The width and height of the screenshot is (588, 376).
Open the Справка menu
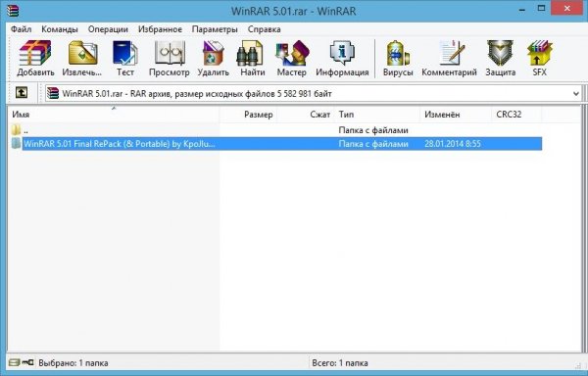264,29
